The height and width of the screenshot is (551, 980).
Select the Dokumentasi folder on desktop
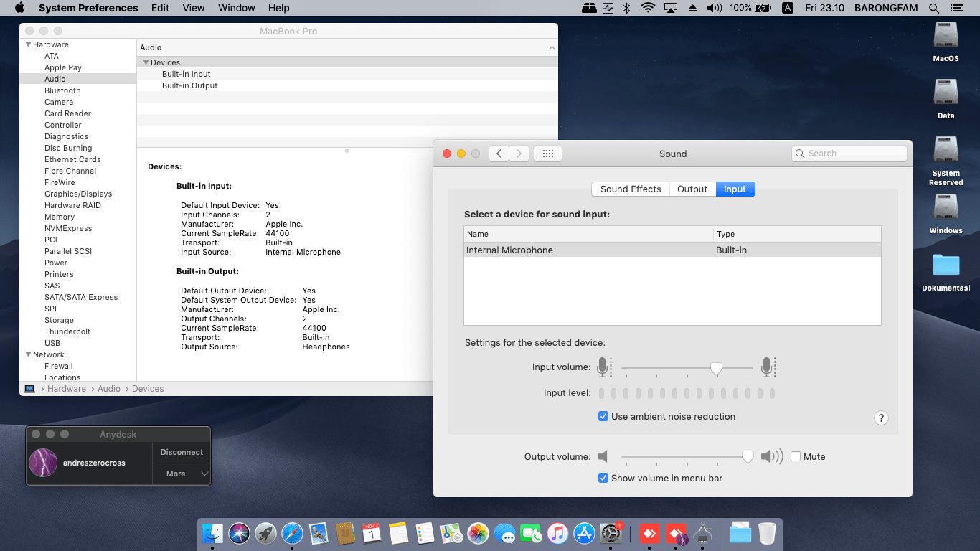coord(946,272)
